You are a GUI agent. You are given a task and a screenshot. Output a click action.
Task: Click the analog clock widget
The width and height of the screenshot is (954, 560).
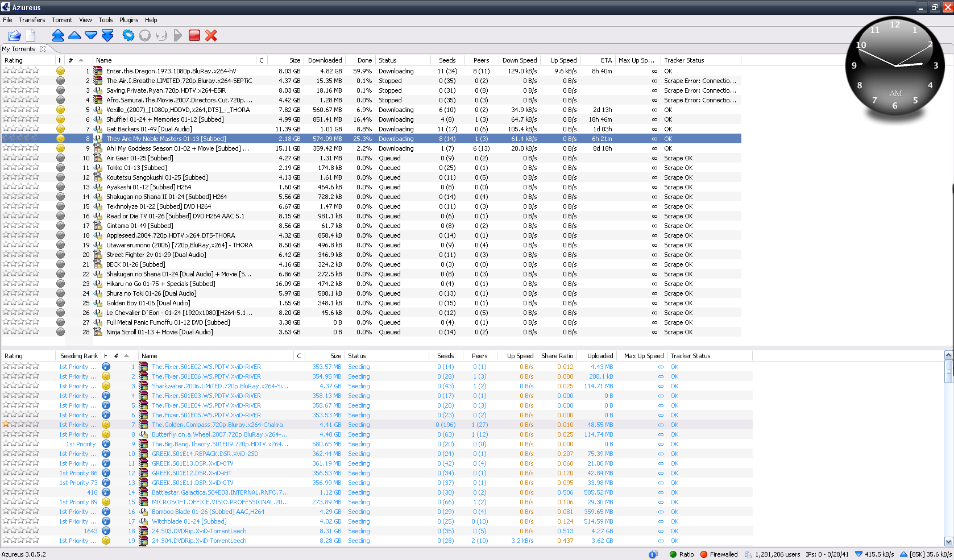point(894,66)
